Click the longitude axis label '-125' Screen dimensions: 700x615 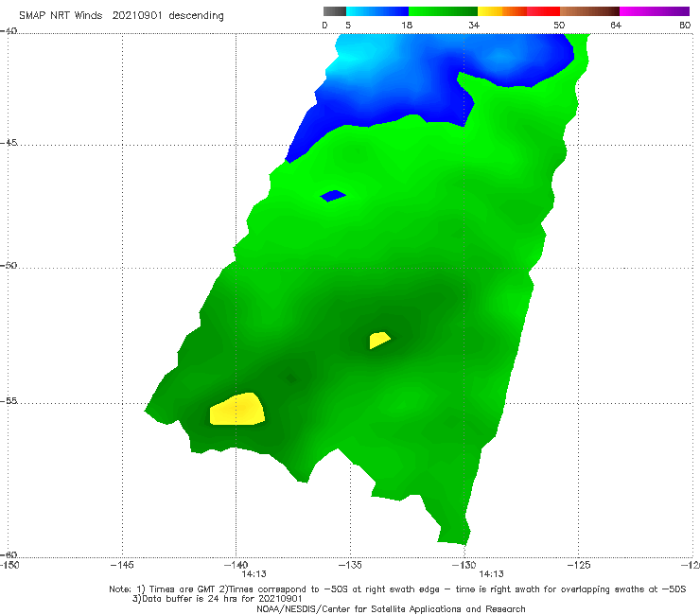pos(579,565)
